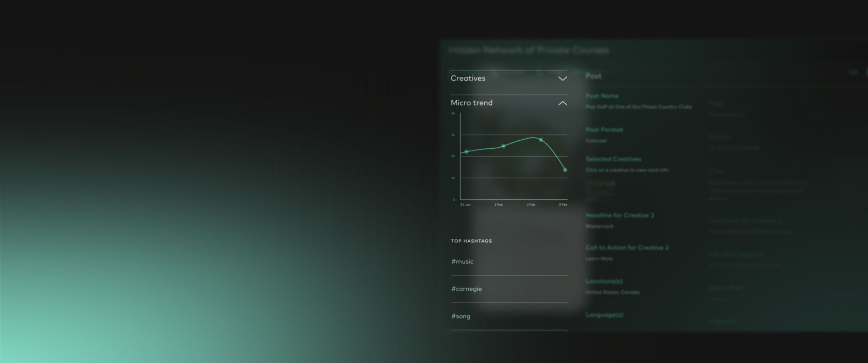The height and width of the screenshot is (363, 868).
Task: Click the blurred Post heading
Action: coord(593,76)
